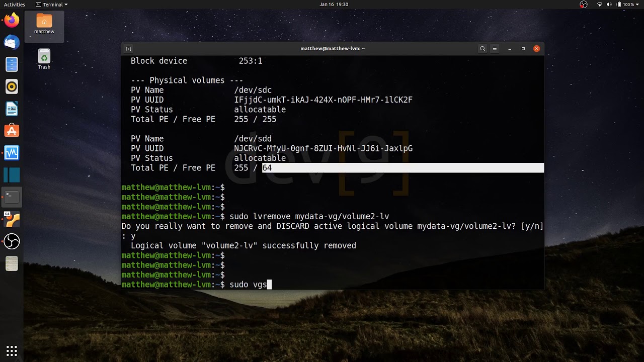The image size is (644, 362).
Task: Open Ubuntu Software store icon
Action: [12, 131]
